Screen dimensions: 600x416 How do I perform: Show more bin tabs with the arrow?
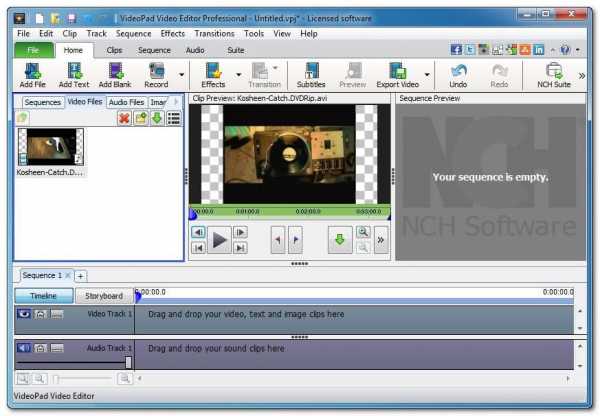click(176, 102)
